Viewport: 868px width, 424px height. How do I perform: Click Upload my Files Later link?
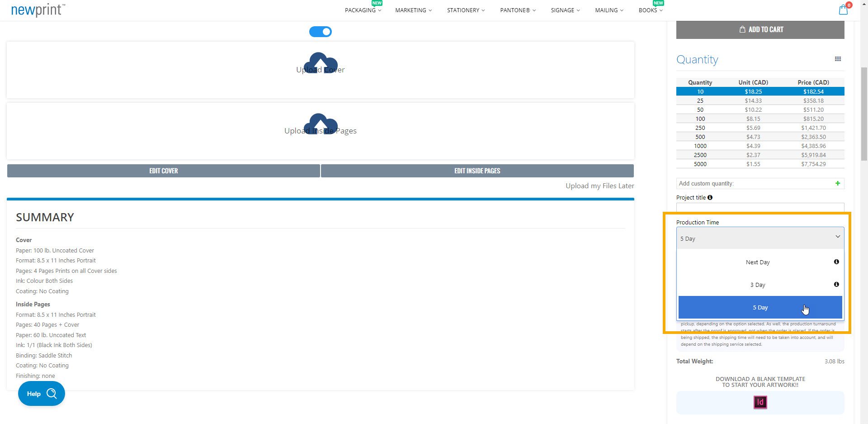(x=600, y=186)
